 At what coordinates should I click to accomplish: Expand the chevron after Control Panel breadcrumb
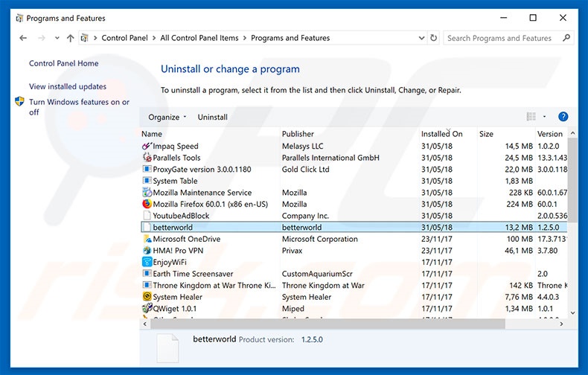pyautogui.click(x=154, y=38)
